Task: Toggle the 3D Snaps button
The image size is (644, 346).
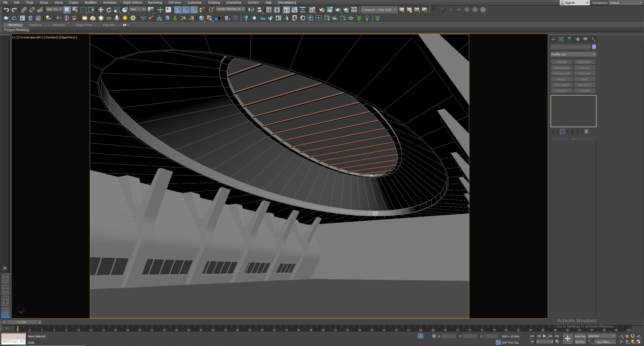Action: coord(178,10)
